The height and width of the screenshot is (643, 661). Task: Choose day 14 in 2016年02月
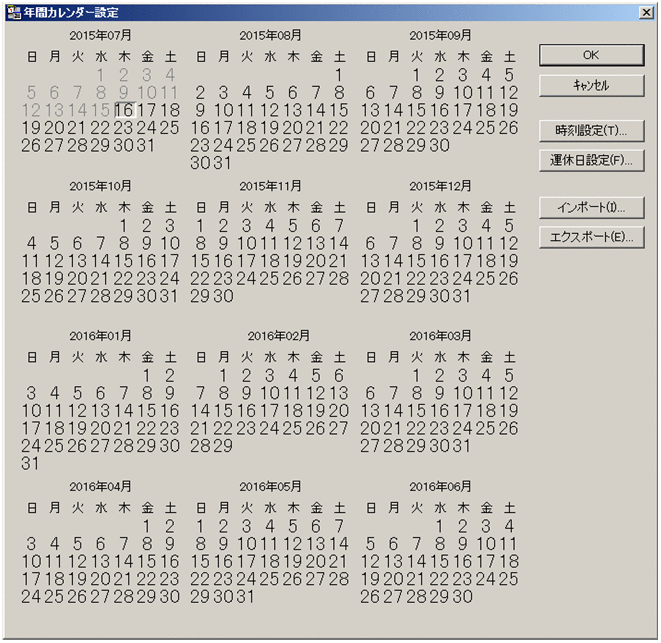[x=200, y=411]
